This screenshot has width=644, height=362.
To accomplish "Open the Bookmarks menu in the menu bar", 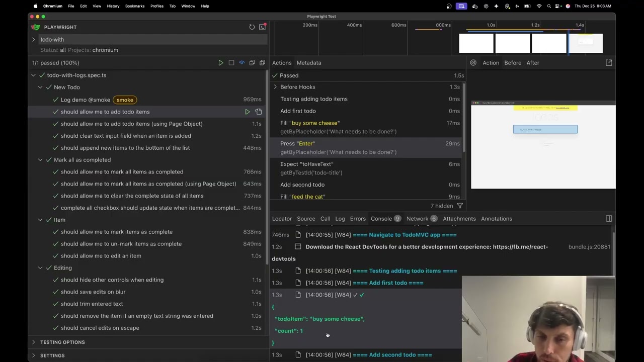I will 135,6.
